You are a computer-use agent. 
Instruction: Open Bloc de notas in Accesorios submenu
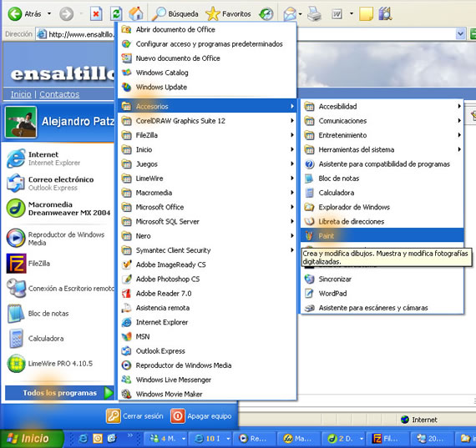click(x=382, y=179)
